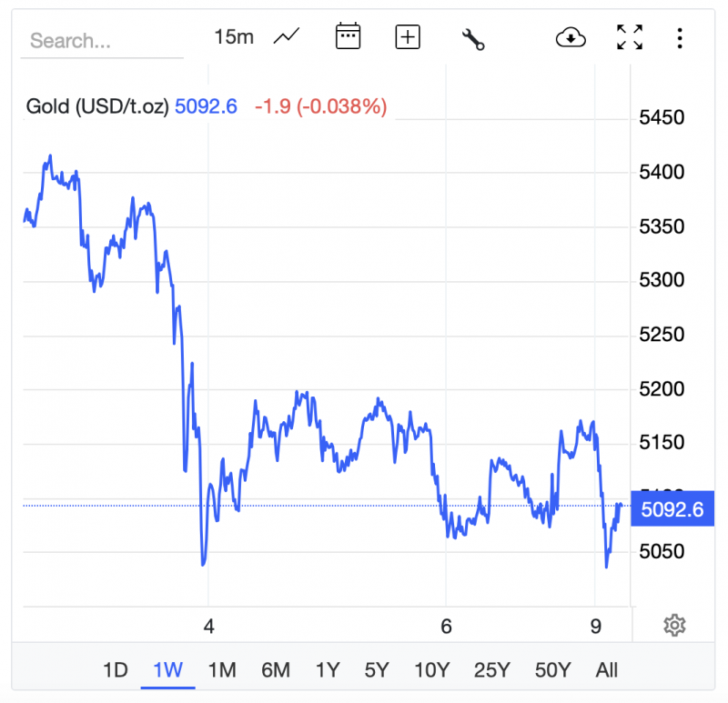Select the 1W time range
Viewport: 728px width, 703px height.
tap(168, 670)
